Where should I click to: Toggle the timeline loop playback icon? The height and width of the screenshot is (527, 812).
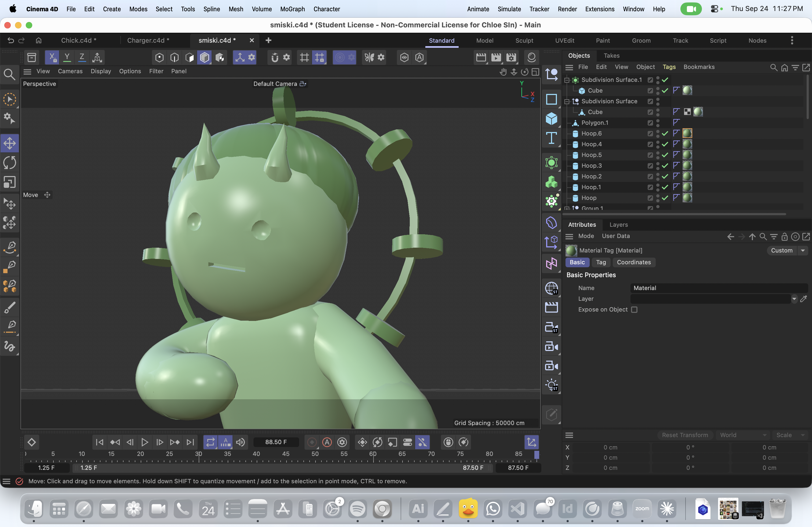click(x=211, y=442)
